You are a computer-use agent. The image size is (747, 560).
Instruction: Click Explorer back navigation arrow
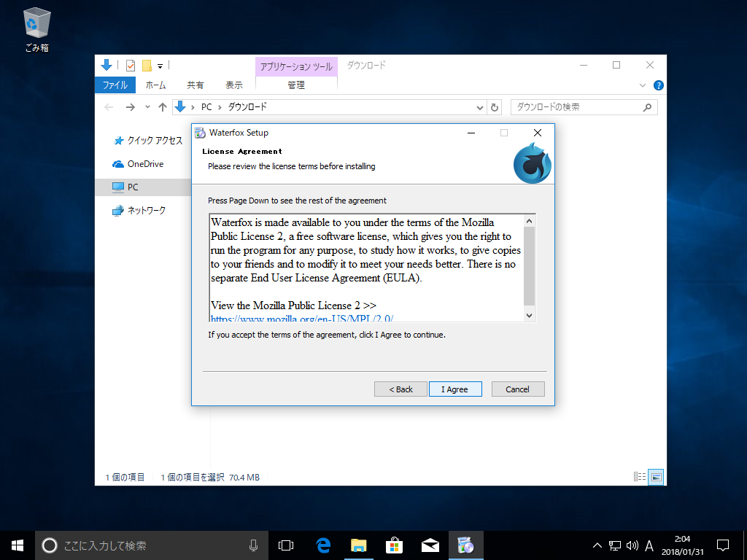coord(109,107)
